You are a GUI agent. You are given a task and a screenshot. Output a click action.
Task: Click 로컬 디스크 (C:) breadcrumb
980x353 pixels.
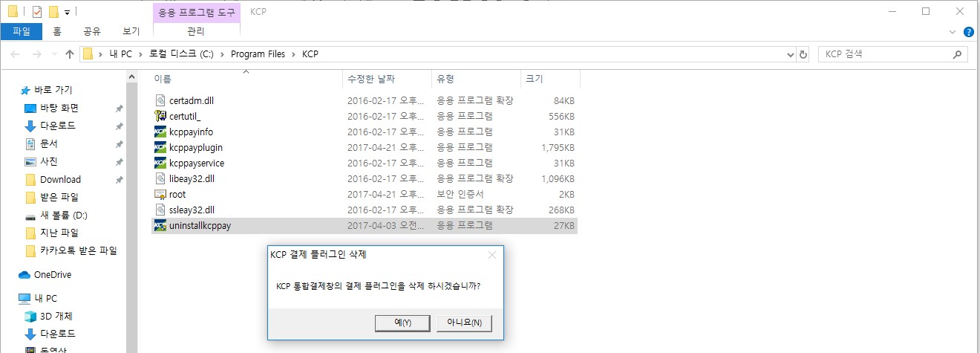click(x=181, y=54)
